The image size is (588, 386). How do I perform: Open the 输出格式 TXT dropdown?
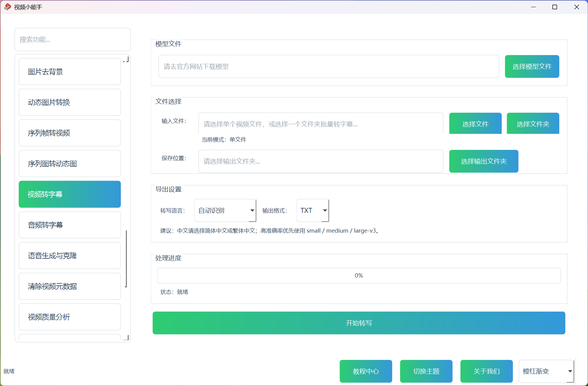click(x=313, y=211)
